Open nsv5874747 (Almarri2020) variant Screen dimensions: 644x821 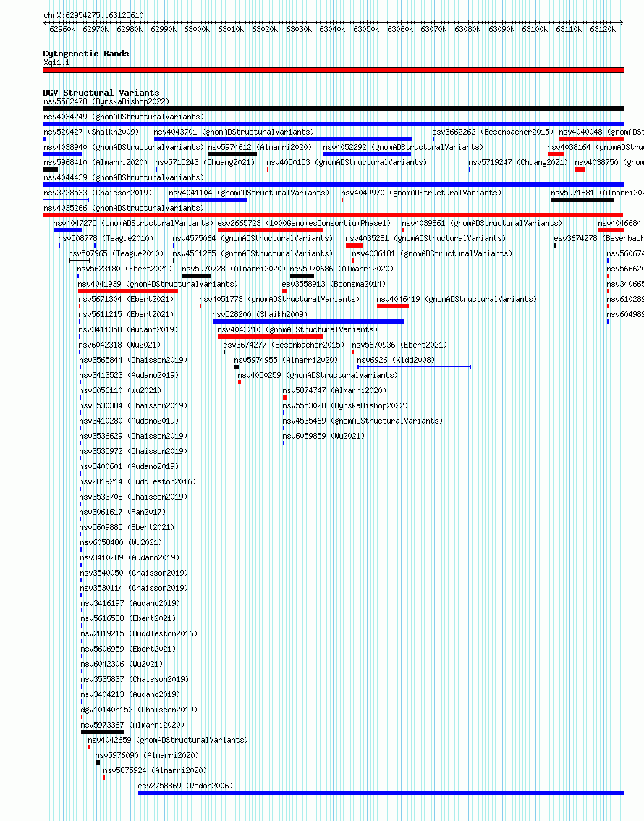334,390
